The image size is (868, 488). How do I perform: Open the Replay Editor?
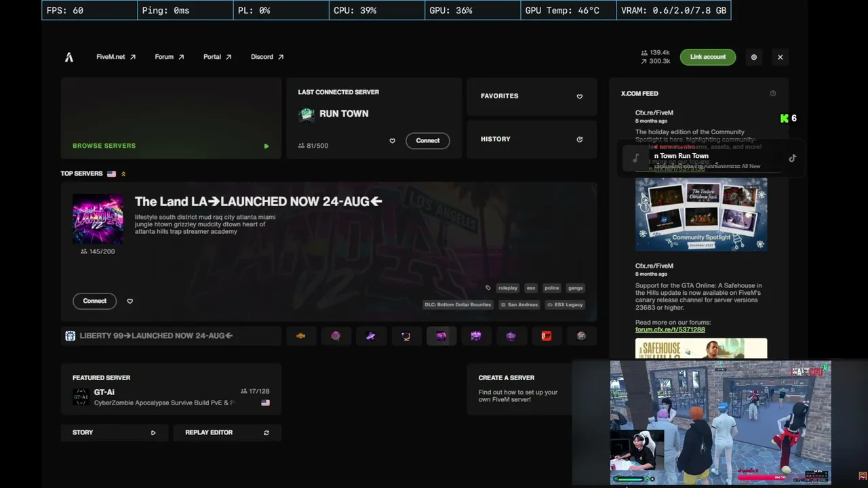227,432
